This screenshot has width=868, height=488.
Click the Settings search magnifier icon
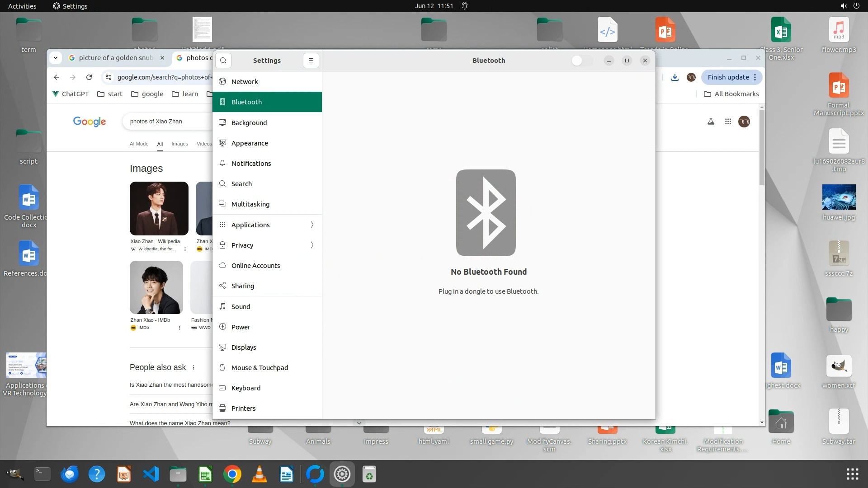223,61
